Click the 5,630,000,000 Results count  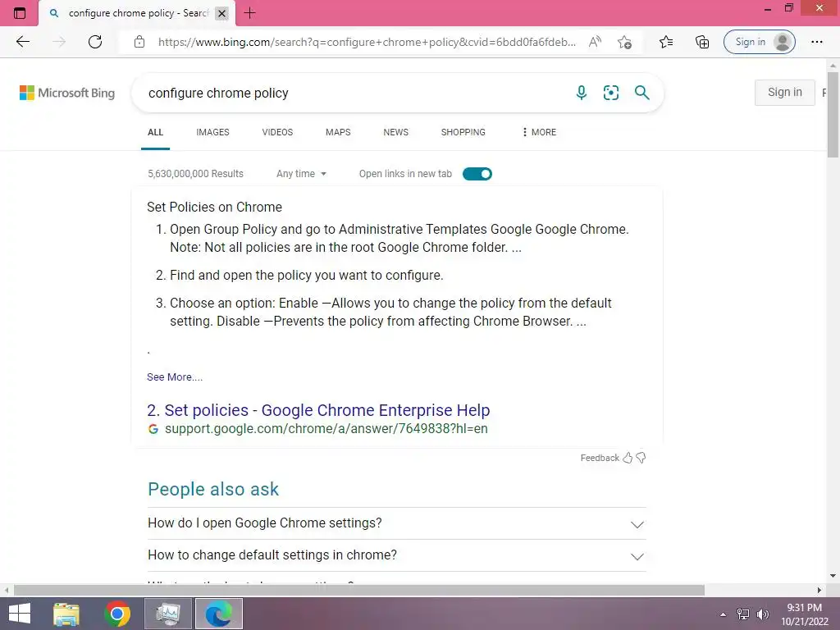(x=195, y=174)
